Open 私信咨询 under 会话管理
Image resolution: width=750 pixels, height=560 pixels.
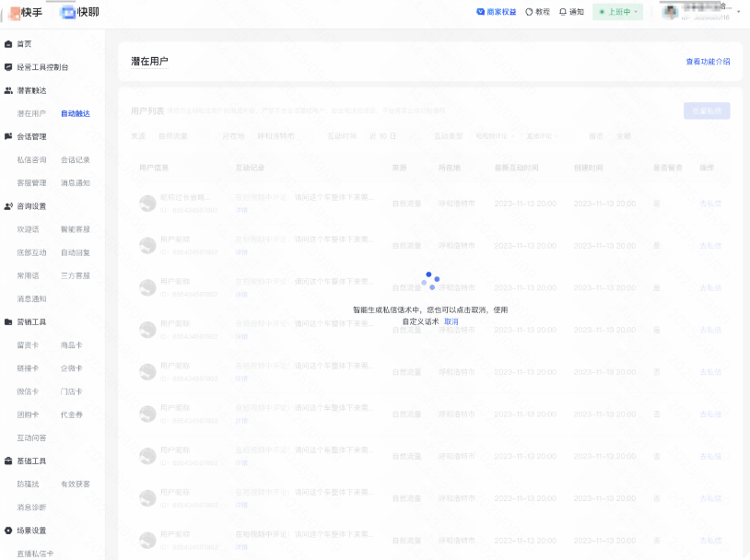[31, 160]
